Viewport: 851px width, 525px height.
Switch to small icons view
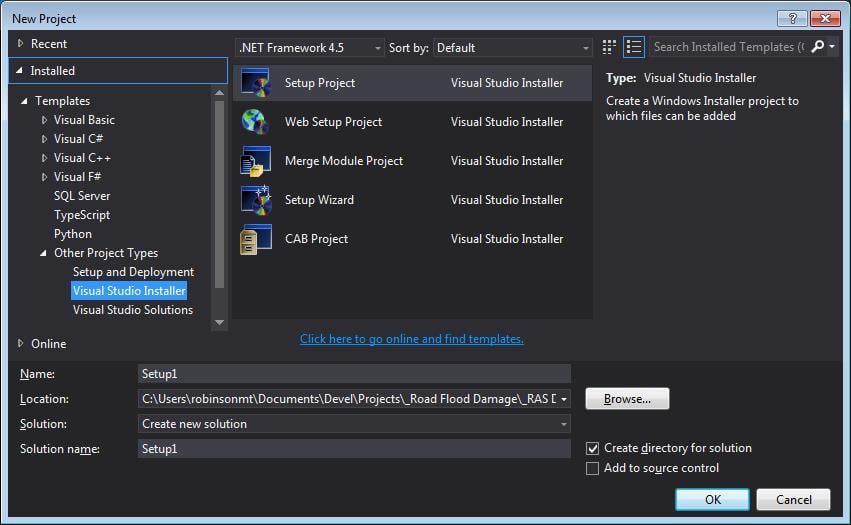[609, 47]
